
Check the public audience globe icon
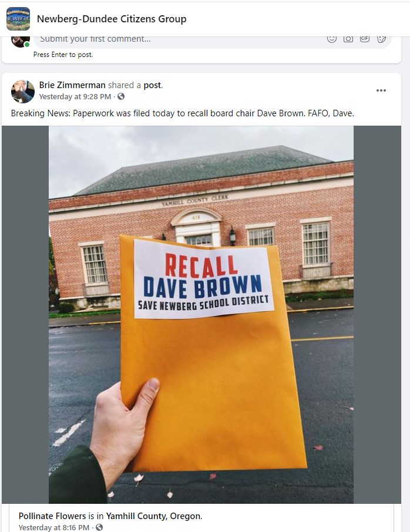[121, 97]
